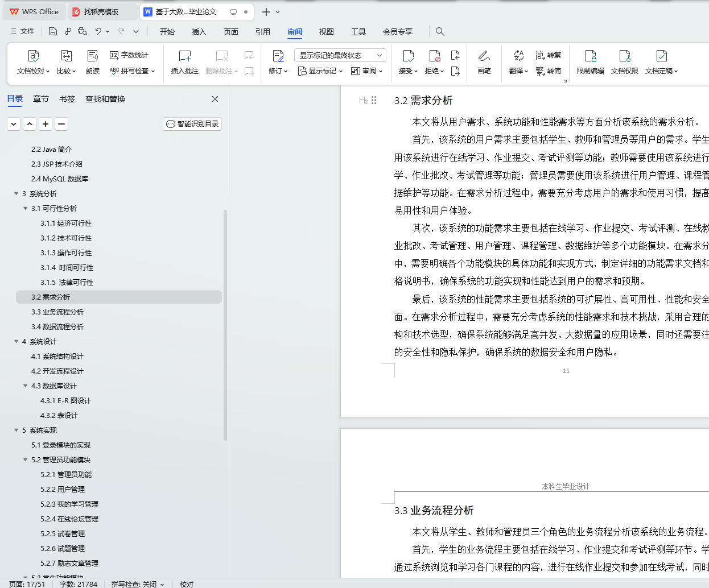The width and height of the screenshot is (709, 588).
Task: Click 限制编辑 restrict editing icon
Action: coord(591,56)
